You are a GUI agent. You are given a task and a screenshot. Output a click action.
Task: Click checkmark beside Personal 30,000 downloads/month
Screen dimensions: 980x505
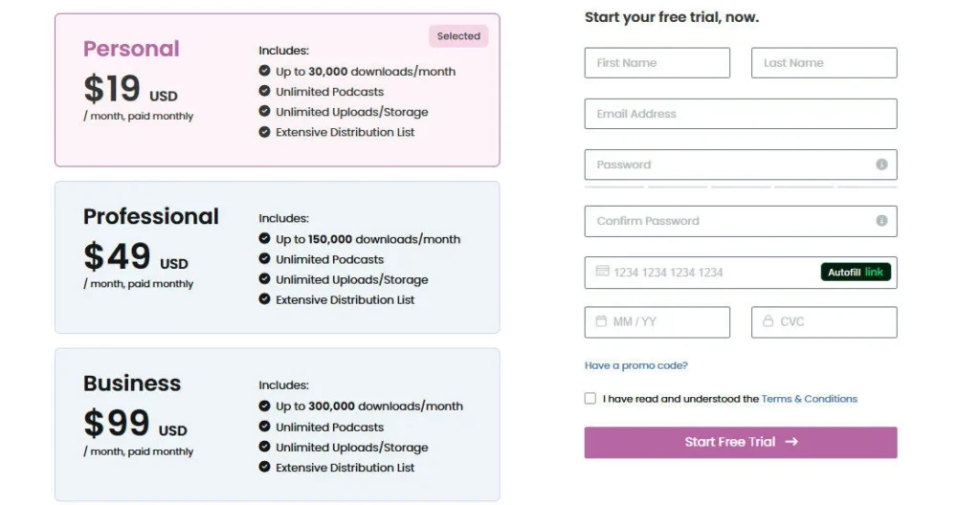tap(264, 71)
